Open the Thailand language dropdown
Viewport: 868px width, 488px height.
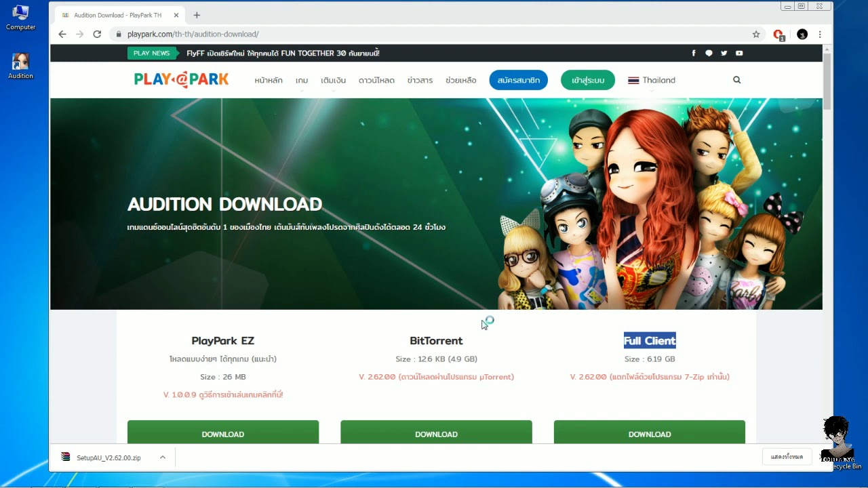[652, 80]
